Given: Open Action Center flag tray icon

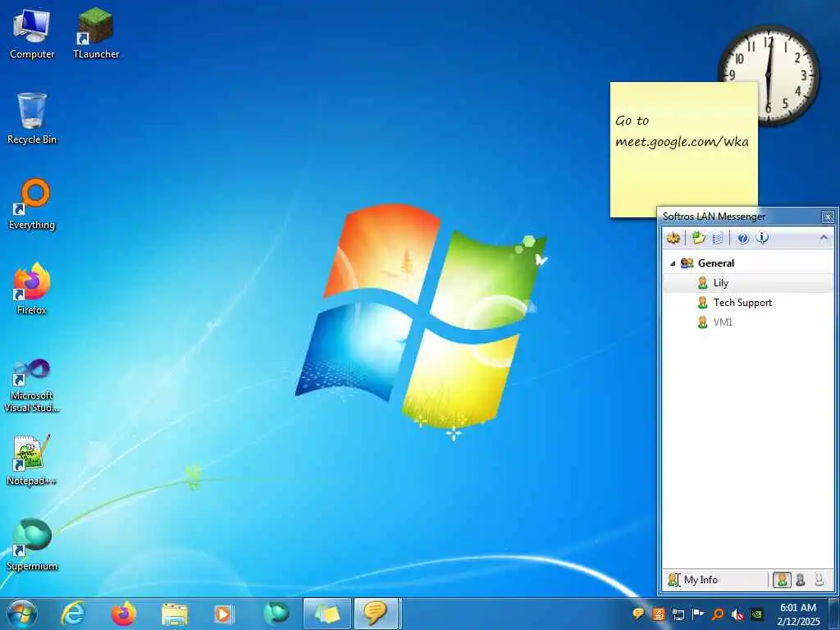Looking at the screenshot, I should 698,614.
